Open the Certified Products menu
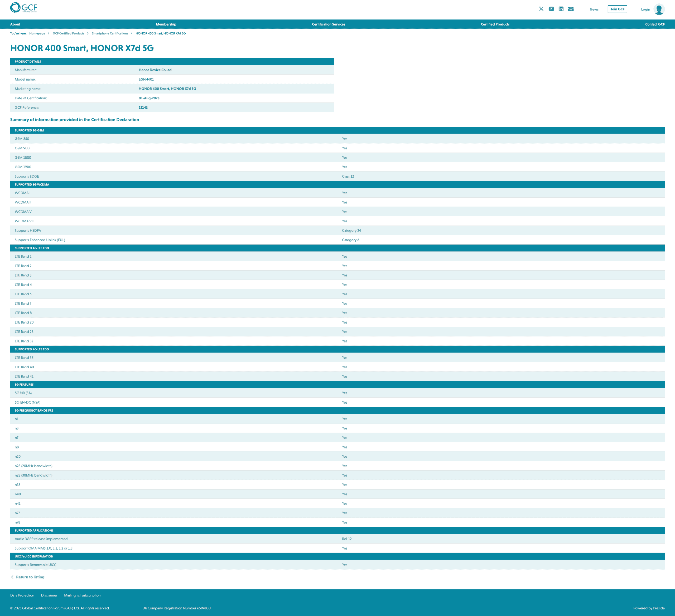Image resolution: width=675 pixels, height=616 pixels. coord(495,24)
